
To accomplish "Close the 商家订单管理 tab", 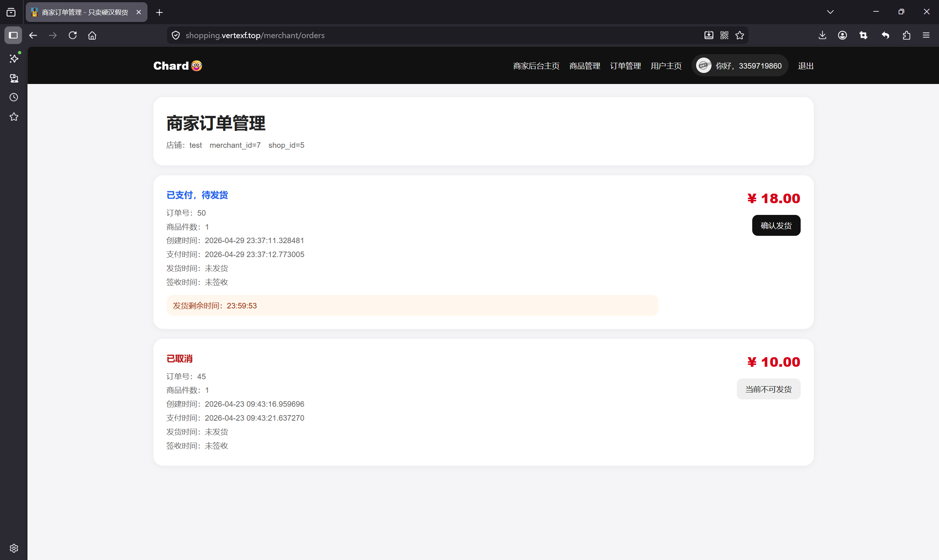I will [139, 12].
